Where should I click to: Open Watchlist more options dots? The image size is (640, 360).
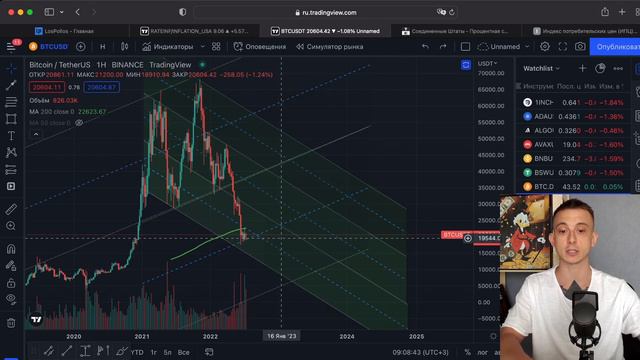[x=618, y=69]
